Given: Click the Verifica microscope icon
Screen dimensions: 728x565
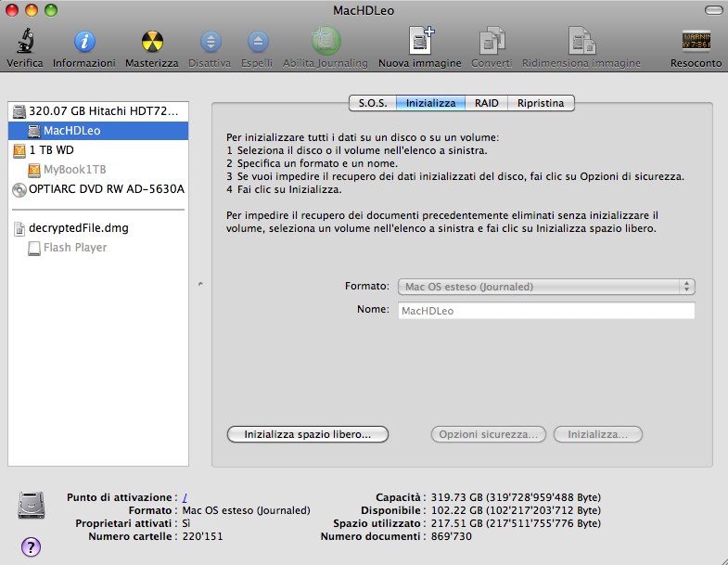Looking at the screenshot, I should 25,41.
